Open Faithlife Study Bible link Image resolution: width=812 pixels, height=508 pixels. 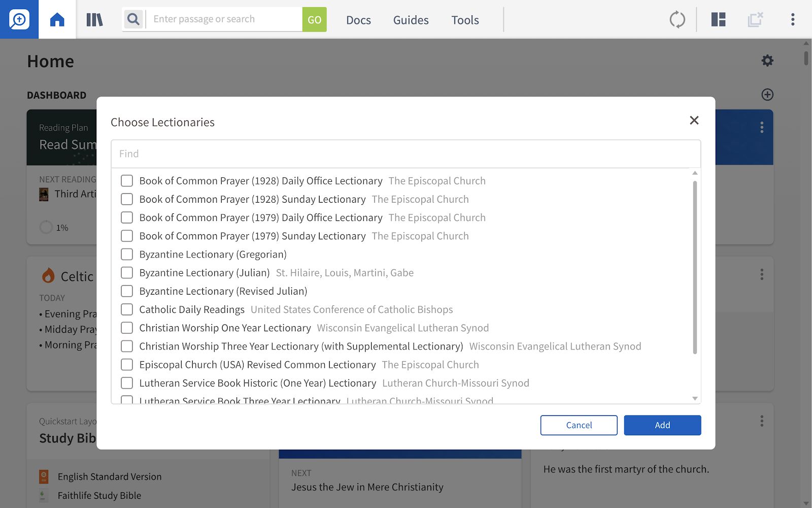pos(99,495)
